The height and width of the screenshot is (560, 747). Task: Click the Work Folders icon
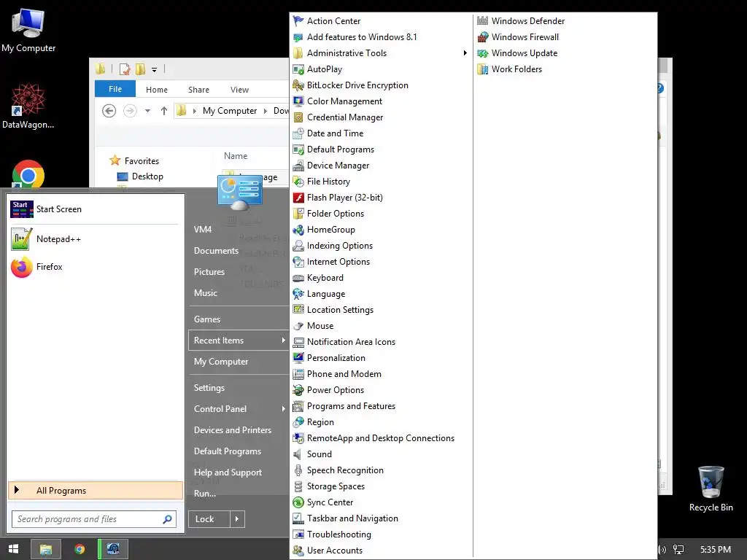(483, 69)
